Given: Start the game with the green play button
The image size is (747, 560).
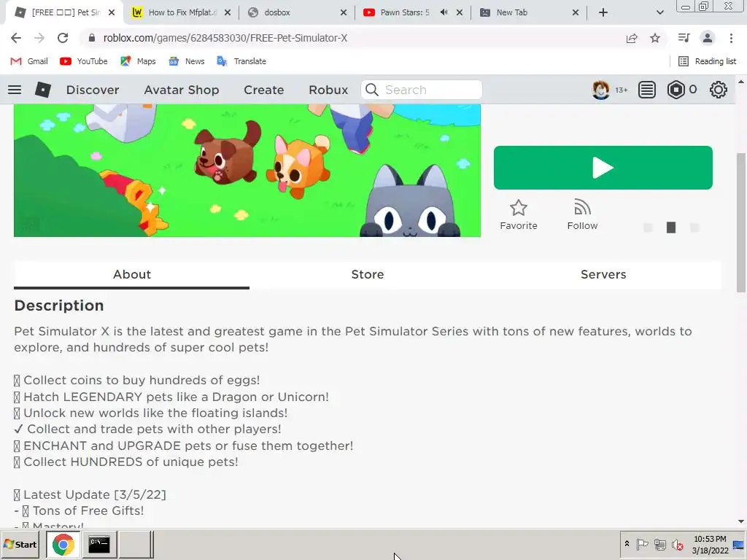Looking at the screenshot, I should (x=603, y=168).
